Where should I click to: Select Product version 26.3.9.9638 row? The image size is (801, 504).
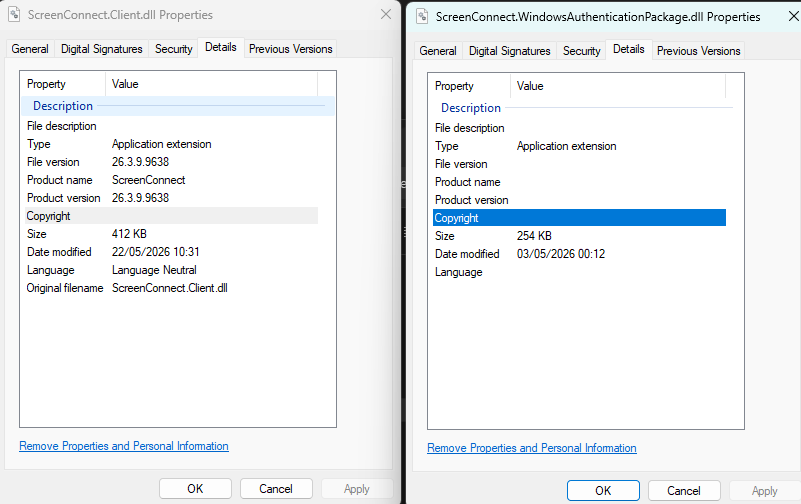click(171, 198)
